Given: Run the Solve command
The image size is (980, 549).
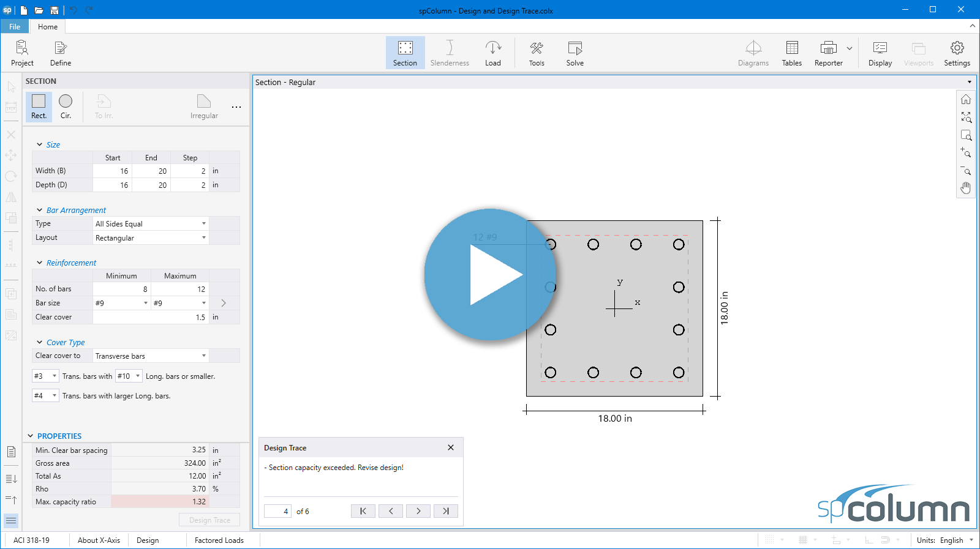Looking at the screenshot, I should [x=575, y=53].
